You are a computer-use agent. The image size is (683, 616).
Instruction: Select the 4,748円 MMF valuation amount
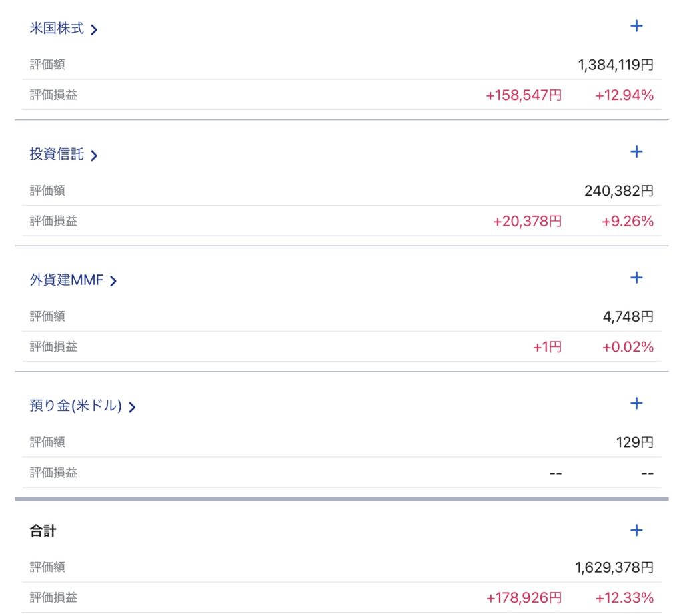(x=628, y=316)
